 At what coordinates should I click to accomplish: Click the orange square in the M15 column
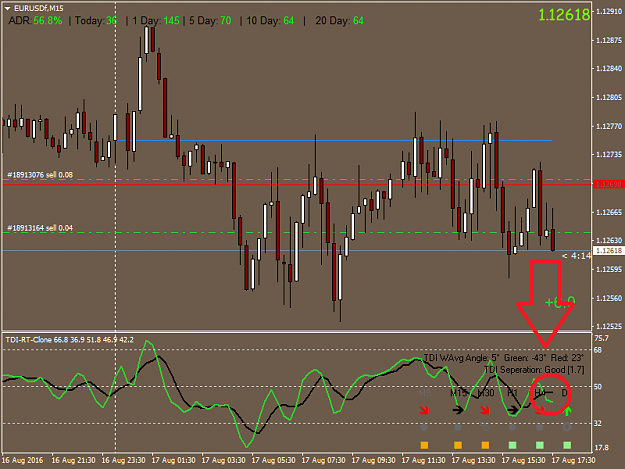point(458,445)
